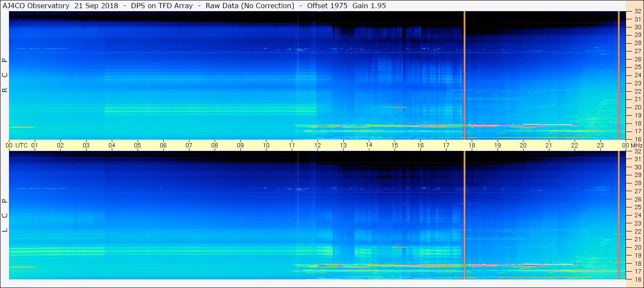Select the Raw Data (No Correction) text
644x288 pixels.
coord(250,6)
